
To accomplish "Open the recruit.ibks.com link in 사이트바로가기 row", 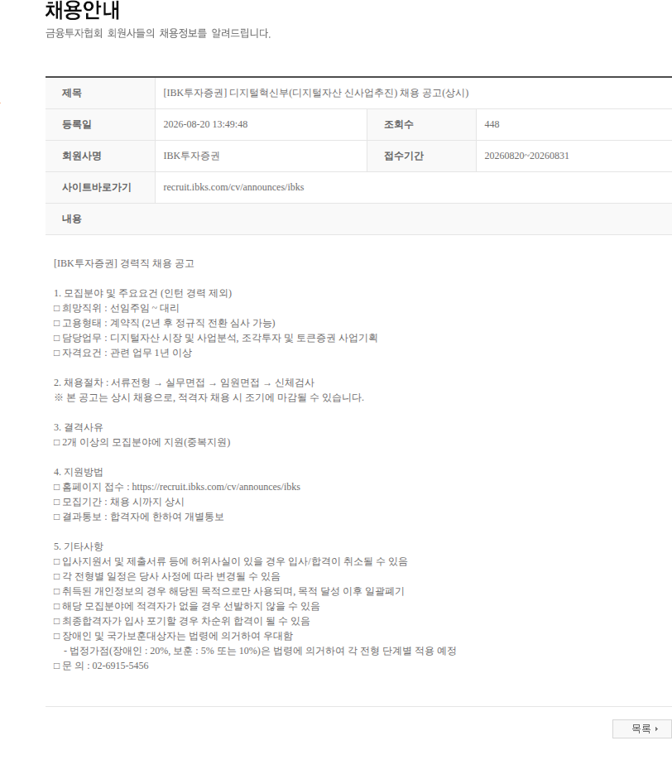I will 233,187.
